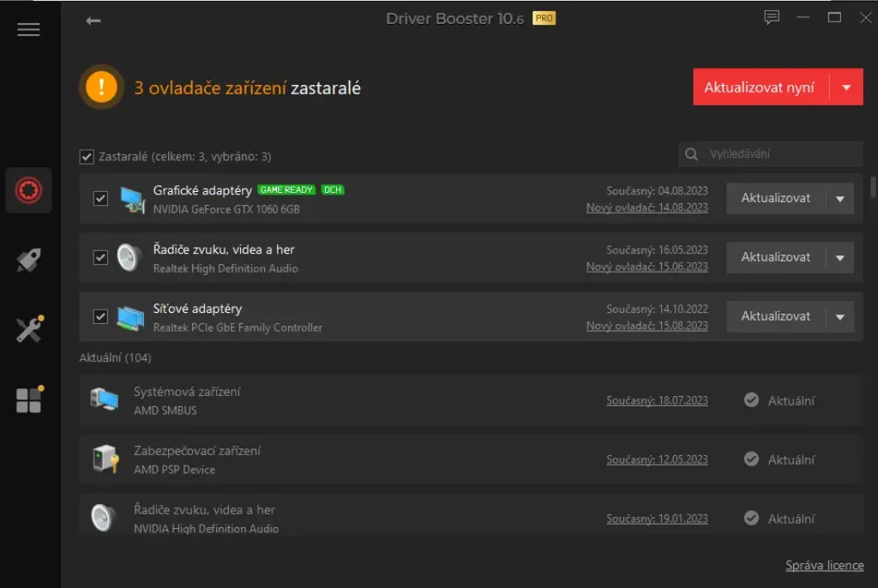Click the Vyhledávání search field
The image size is (878, 588).
click(771, 154)
